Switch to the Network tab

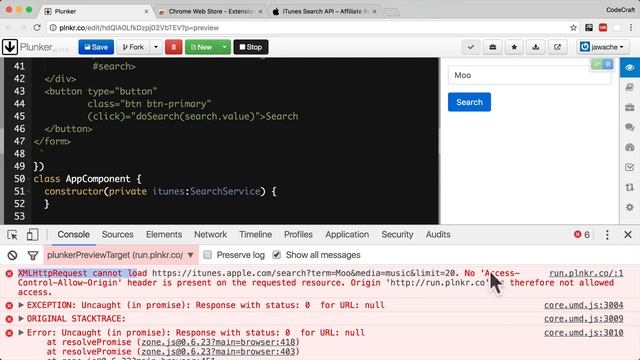click(x=210, y=235)
